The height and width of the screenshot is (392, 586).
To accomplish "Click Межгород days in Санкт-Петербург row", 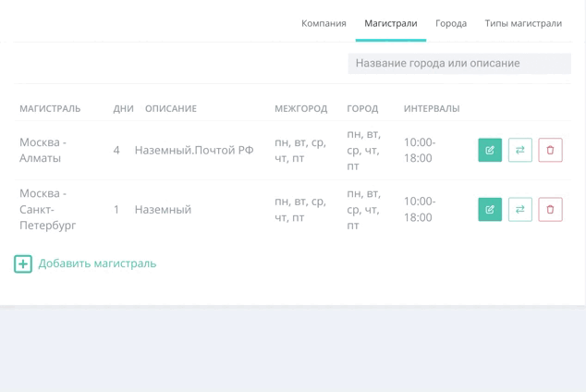I will click(x=300, y=209).
